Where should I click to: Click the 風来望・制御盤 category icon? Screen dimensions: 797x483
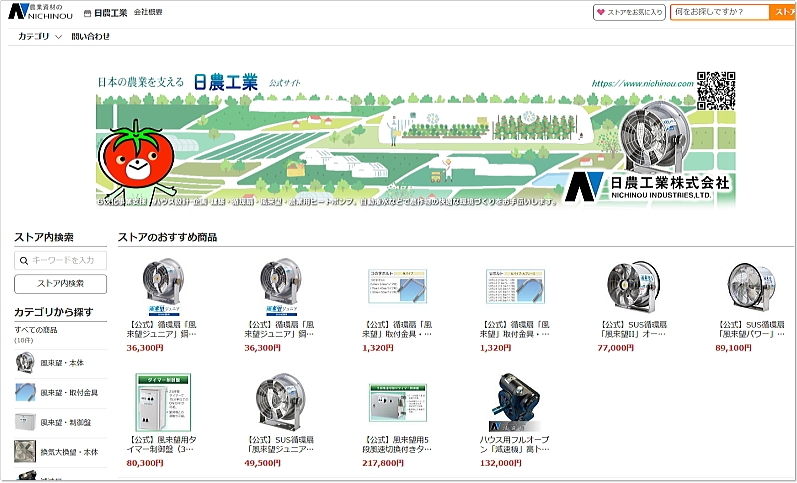25,422
